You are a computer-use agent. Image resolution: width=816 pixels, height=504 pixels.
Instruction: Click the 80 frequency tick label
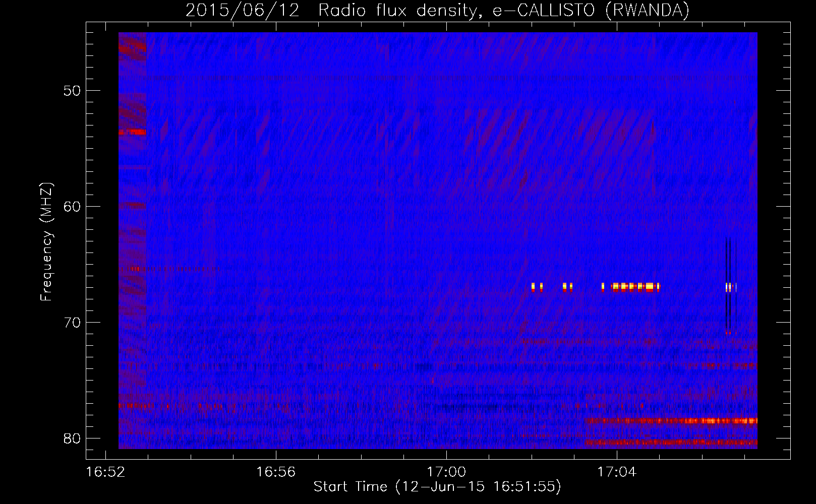(72, 438)
